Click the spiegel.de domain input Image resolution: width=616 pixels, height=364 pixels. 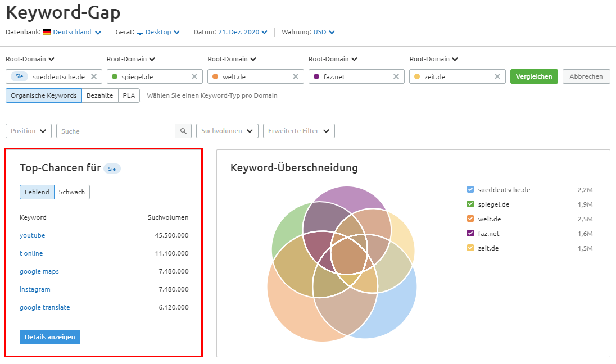click(155, 76)
